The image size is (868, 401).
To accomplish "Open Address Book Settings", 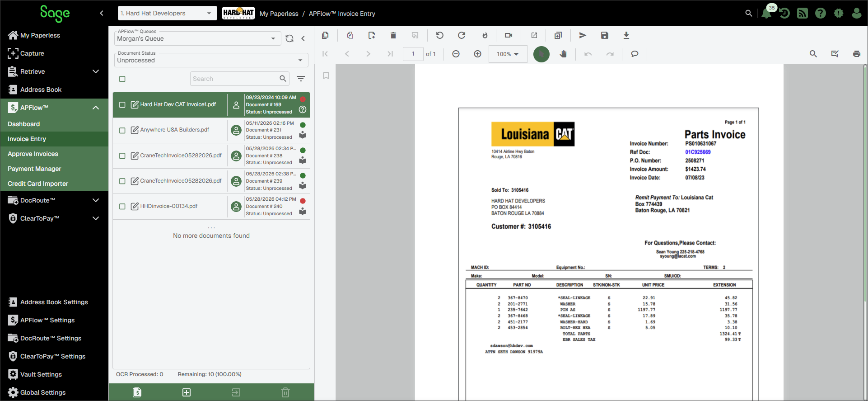I will (54, 302).
